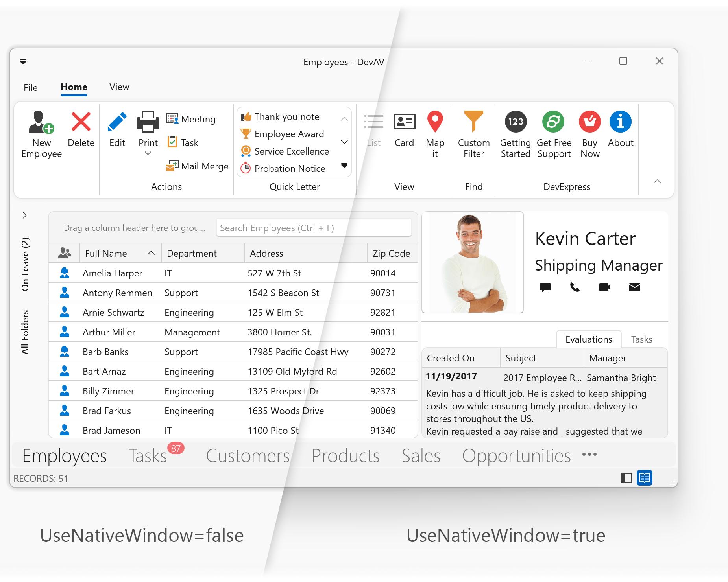The height and width of the screenshot is (582, 728).
Task: Launch Getting Started from DevExpress group
Action: [x=515, y=134]
